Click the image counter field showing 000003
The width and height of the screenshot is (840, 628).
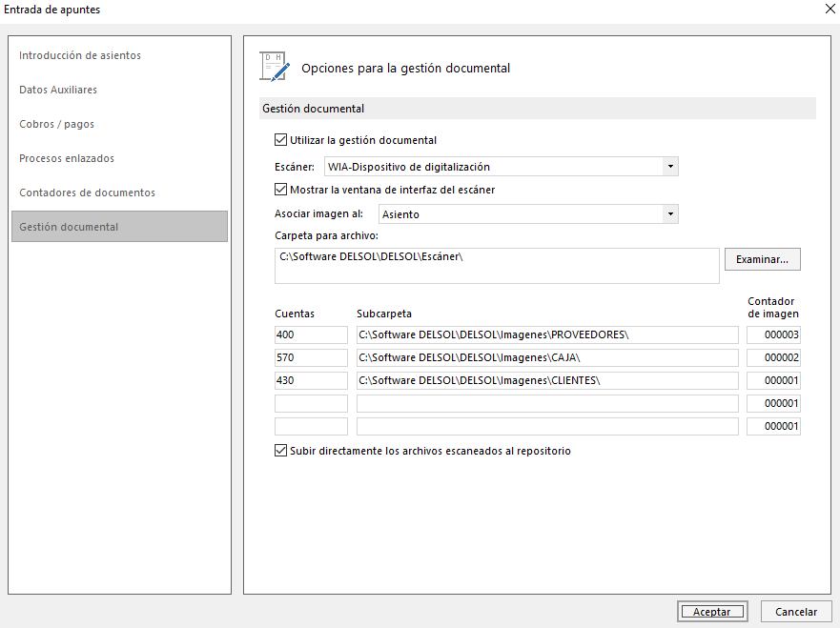click(773, 334)
